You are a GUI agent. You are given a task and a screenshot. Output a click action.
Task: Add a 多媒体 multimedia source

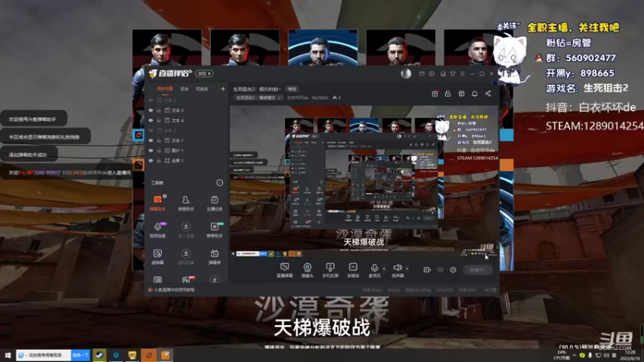(x=353, y=270)
